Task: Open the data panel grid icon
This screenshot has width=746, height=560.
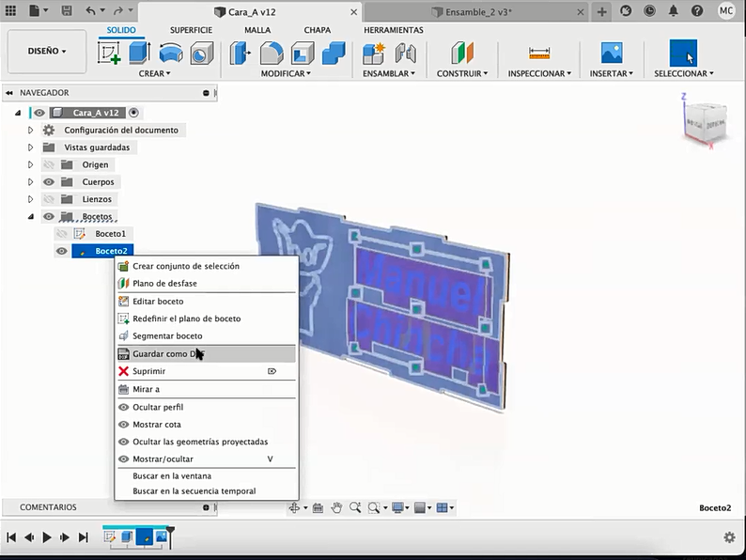Action: (10, 11)
